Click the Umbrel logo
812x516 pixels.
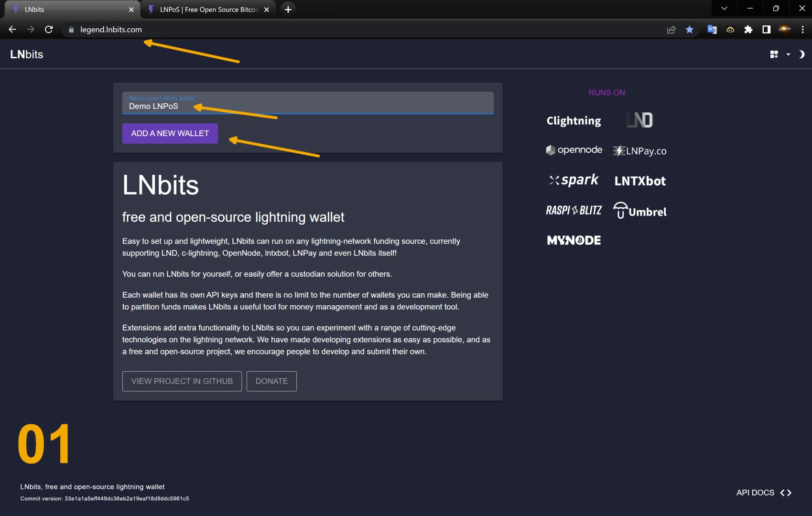coord(639,211)
